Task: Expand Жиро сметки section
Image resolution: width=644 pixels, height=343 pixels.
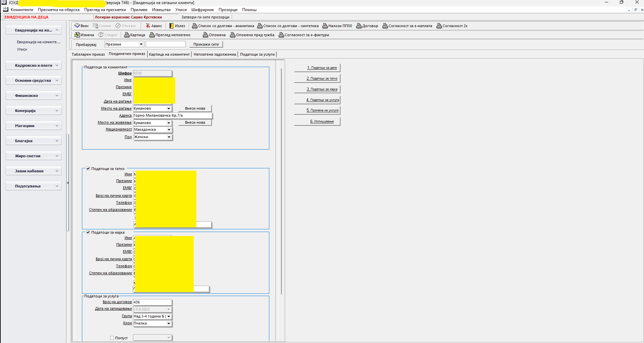Action: pyautogui.click(x=34, y=156)
